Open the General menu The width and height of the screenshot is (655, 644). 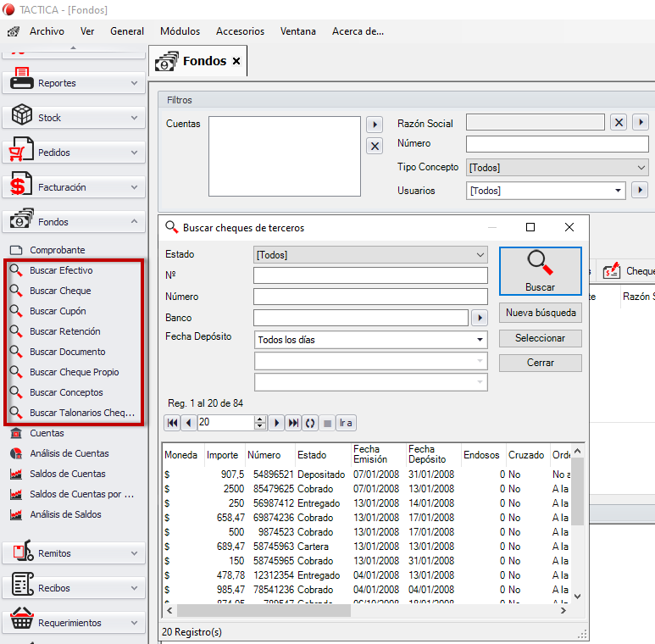click(x=127, y=31)
